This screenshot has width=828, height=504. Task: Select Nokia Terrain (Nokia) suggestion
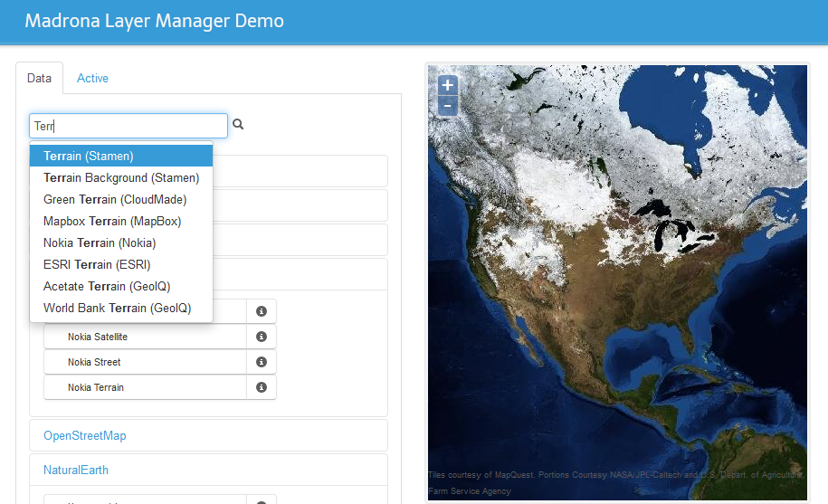121,242
